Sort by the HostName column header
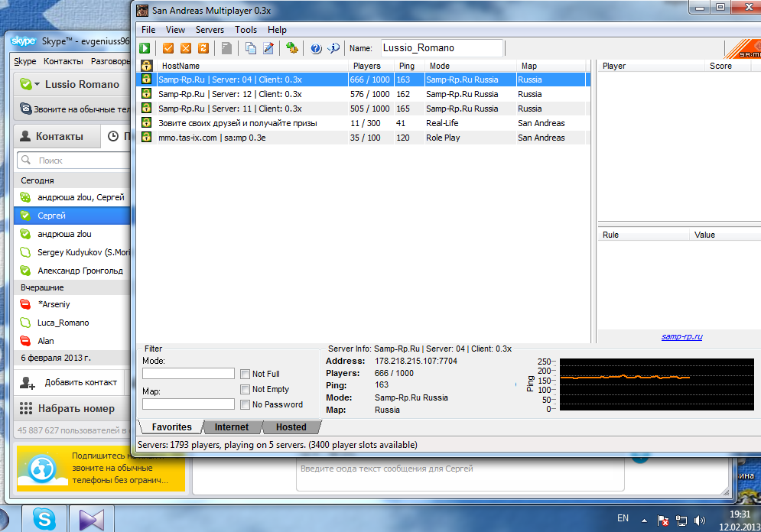Screen dimensions: 761x532 [x=253, y=66]
